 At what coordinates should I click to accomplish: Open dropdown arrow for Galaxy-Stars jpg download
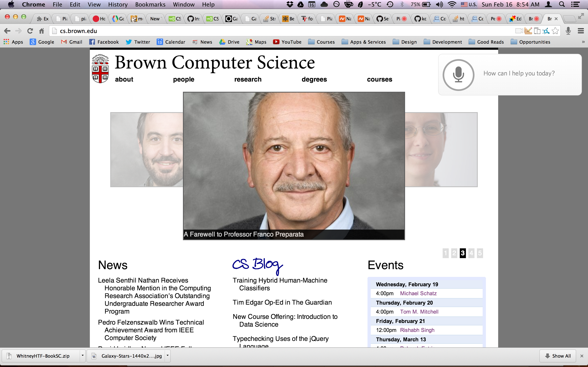(167, 356)
